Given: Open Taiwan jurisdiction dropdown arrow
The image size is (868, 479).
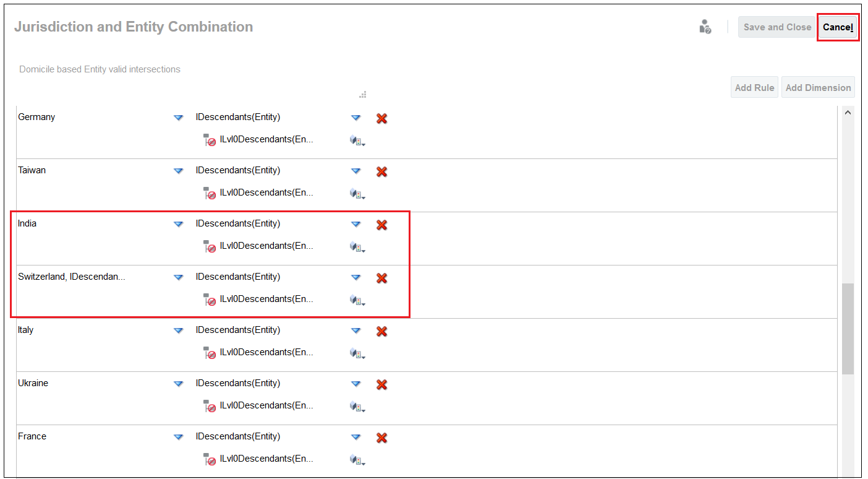Looking at the screenshot, I should (179, 171).
